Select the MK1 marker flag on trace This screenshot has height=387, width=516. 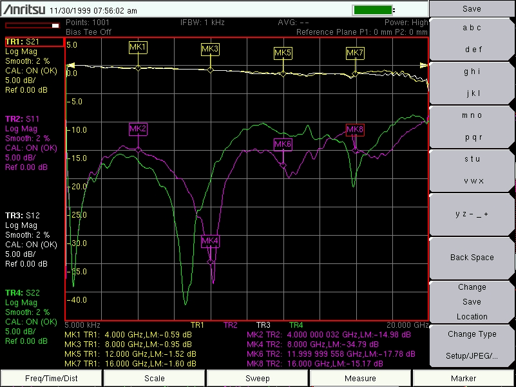tap(138, 47)
